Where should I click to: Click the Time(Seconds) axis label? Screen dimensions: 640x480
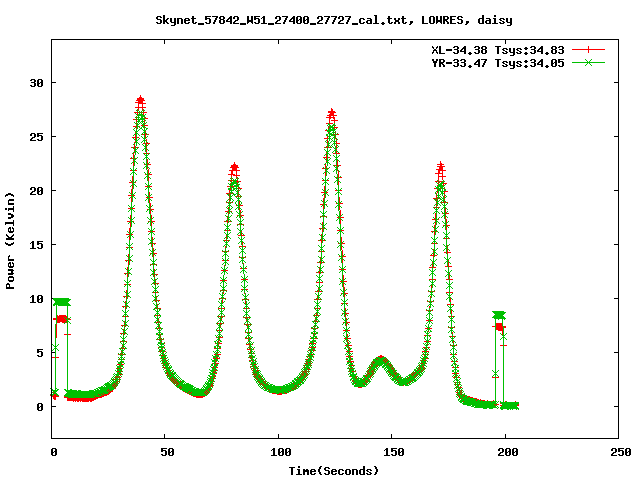(x=333, y=471)
